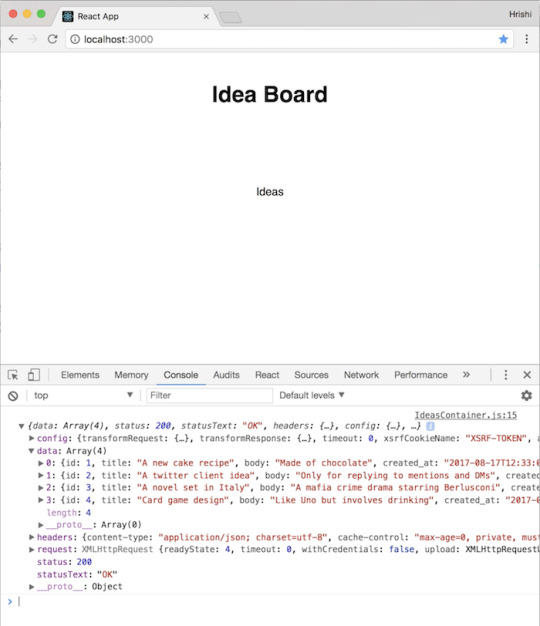Screen dimensions: 540x626
Task: Switch to the Elements tab
Action: 80,375
